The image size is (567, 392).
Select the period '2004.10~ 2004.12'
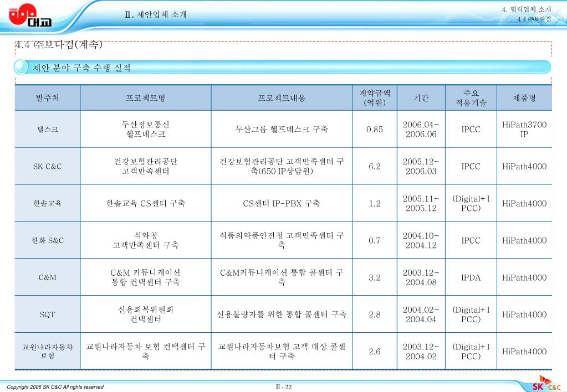pos(421,240)
